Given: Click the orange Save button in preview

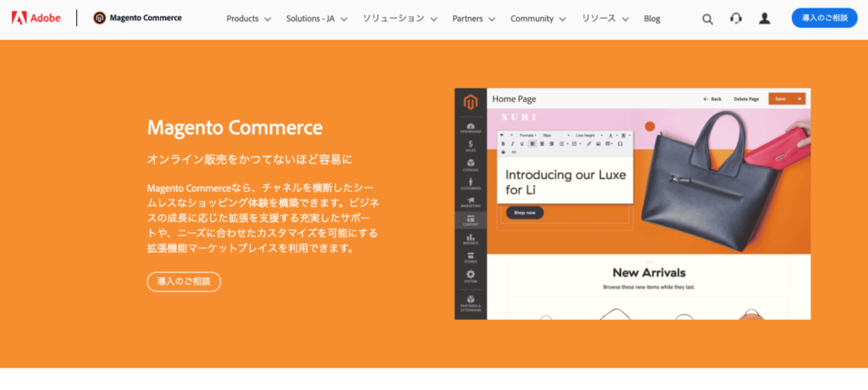Looking at the screenshot, I should coord(781,98).
